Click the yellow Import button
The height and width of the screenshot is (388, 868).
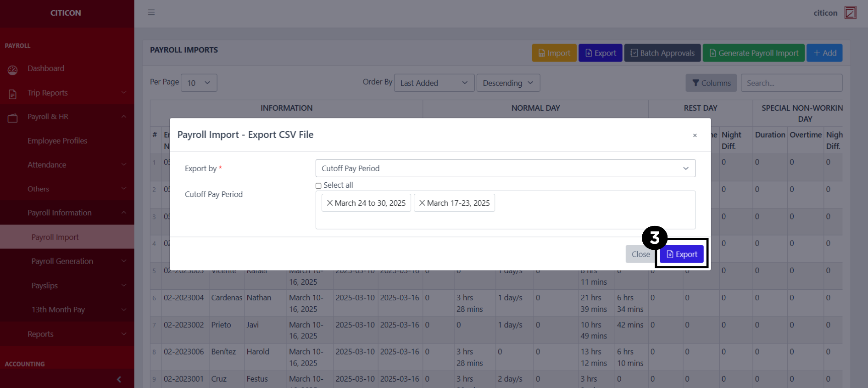point(554,53)
